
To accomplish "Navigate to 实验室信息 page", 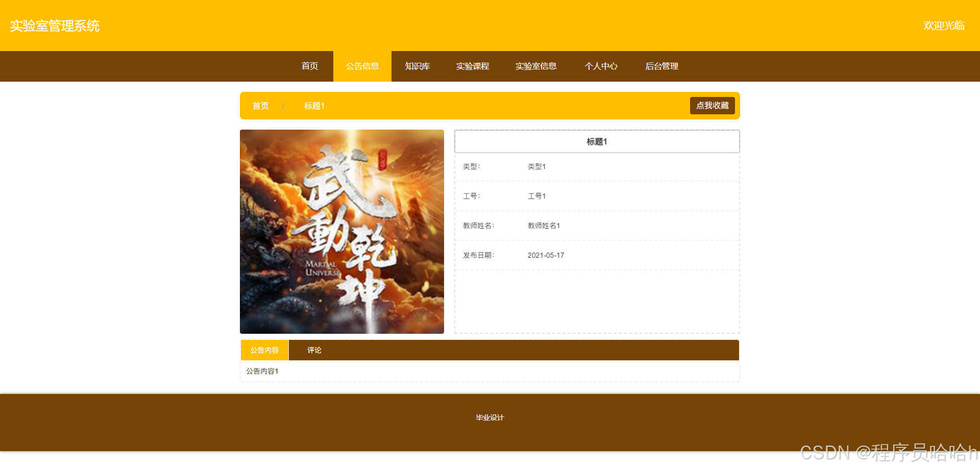I will 536,66.
